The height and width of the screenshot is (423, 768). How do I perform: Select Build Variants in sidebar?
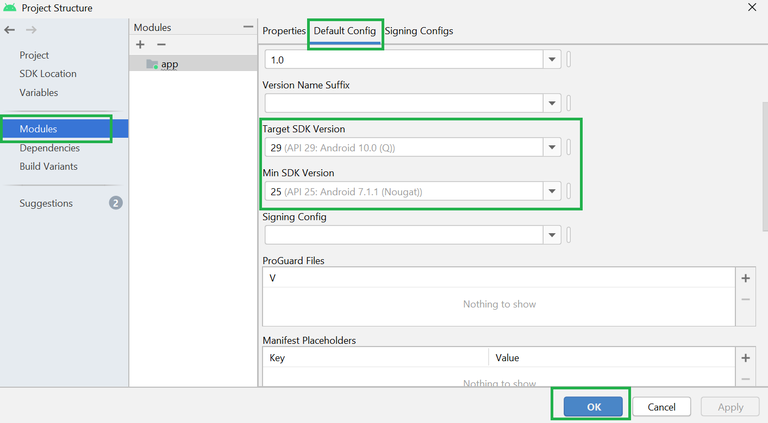click(48, 167)
